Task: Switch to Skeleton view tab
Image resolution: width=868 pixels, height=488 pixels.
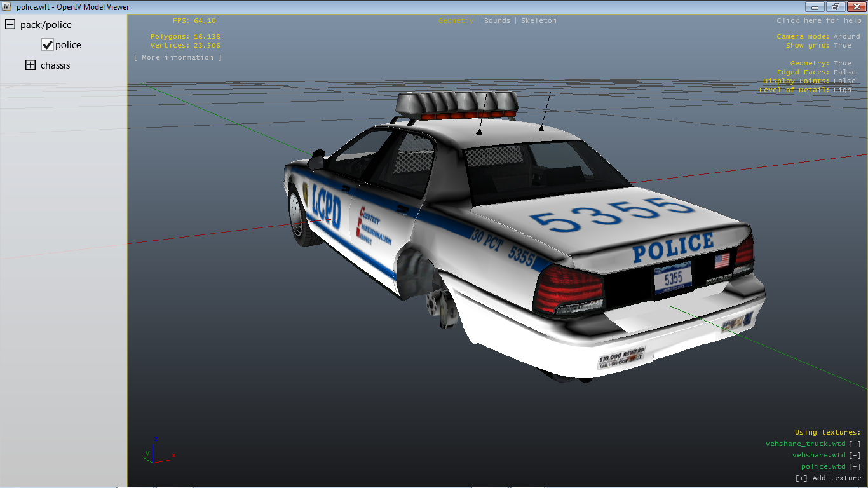Action: (538, 21)
